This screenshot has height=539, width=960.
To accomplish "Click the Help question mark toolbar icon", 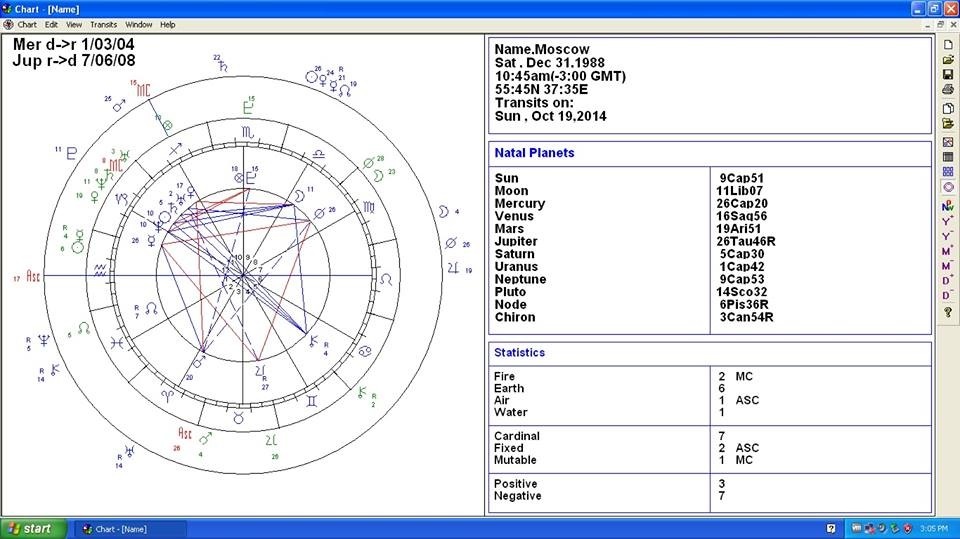I will click(948, 312).
